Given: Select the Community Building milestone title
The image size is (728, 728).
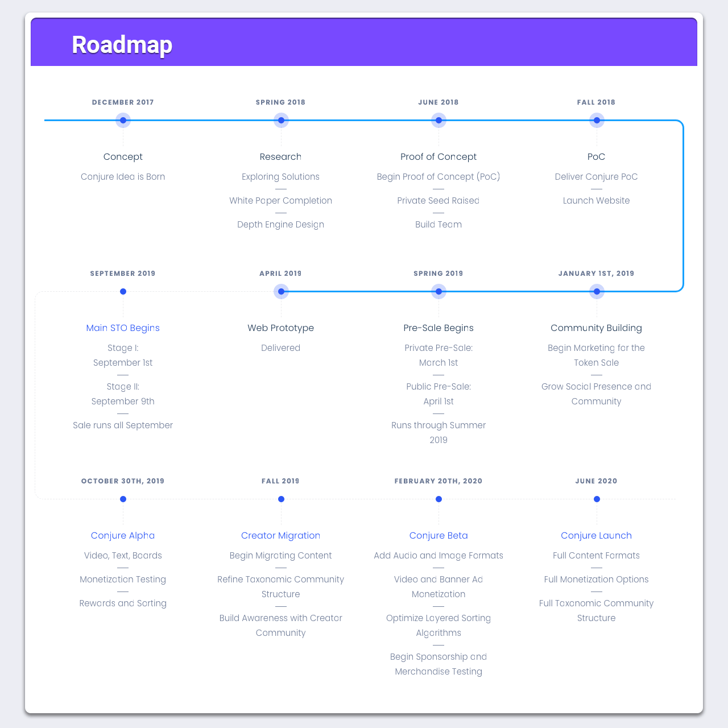Looking at the screenshot, I should pyautogui.click(x=597, y=328).
